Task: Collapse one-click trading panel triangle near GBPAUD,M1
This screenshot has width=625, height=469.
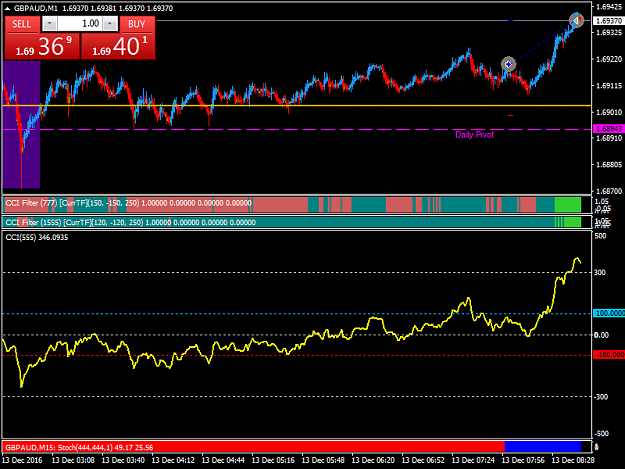Action: point(7,8)
